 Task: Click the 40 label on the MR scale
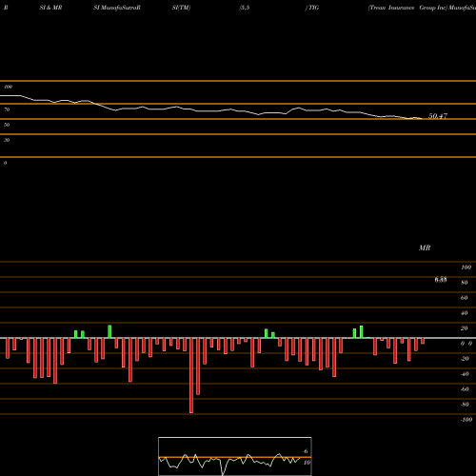point(465,313)
